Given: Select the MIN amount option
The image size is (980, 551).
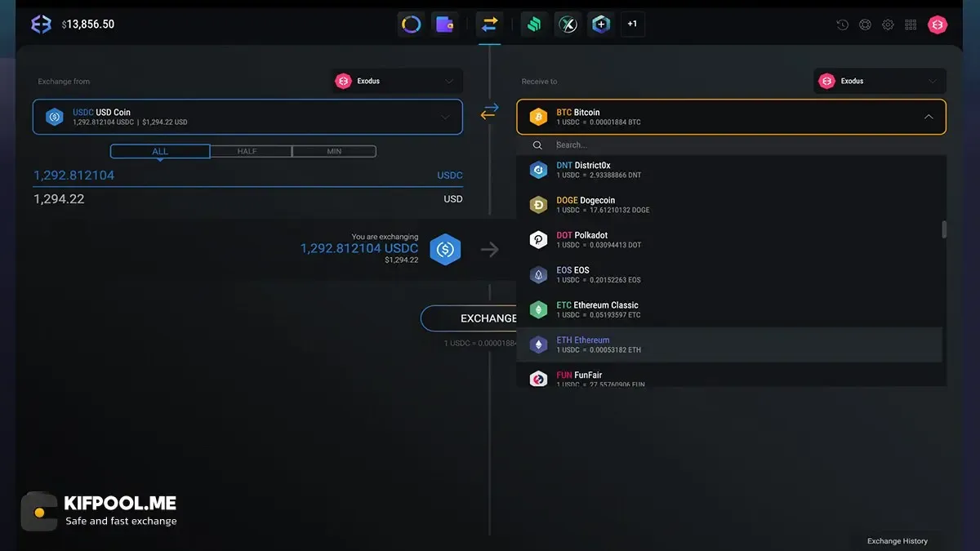Looking at the screenshot, I should (x=334, y=151).
